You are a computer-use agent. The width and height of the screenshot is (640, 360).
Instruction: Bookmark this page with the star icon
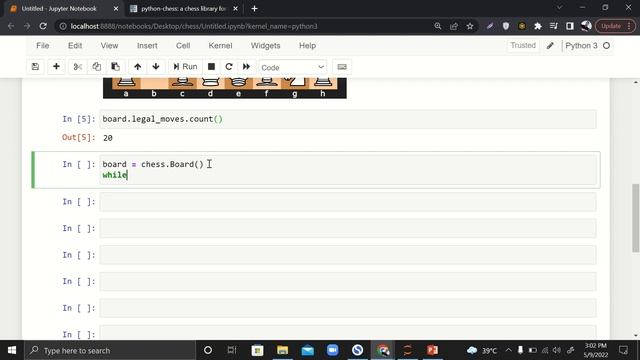(470, 26)
